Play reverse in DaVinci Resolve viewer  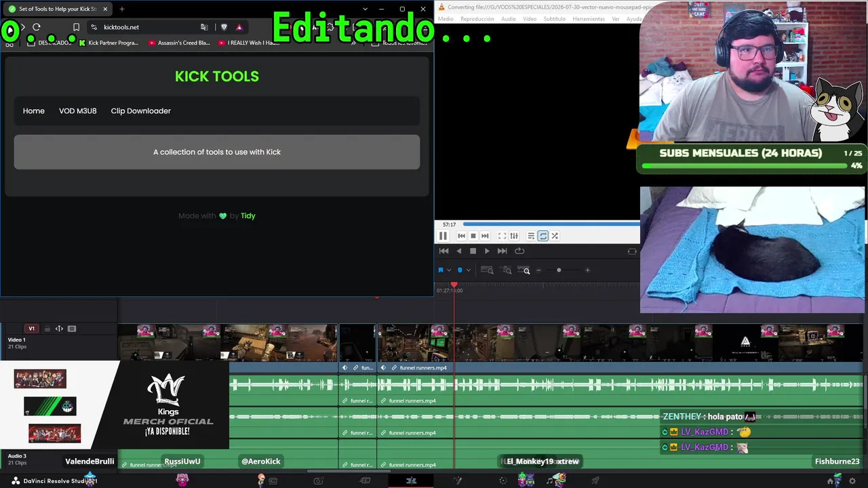point(459,251)
